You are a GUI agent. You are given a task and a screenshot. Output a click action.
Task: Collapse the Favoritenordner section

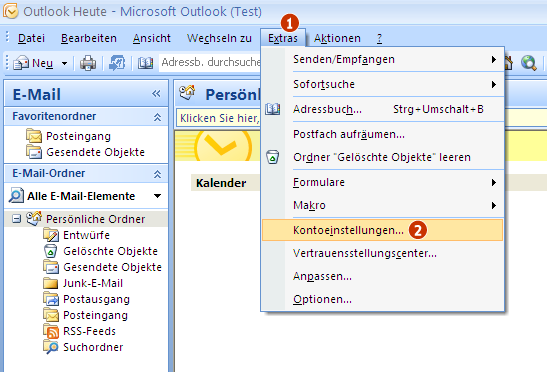(157, 117)
